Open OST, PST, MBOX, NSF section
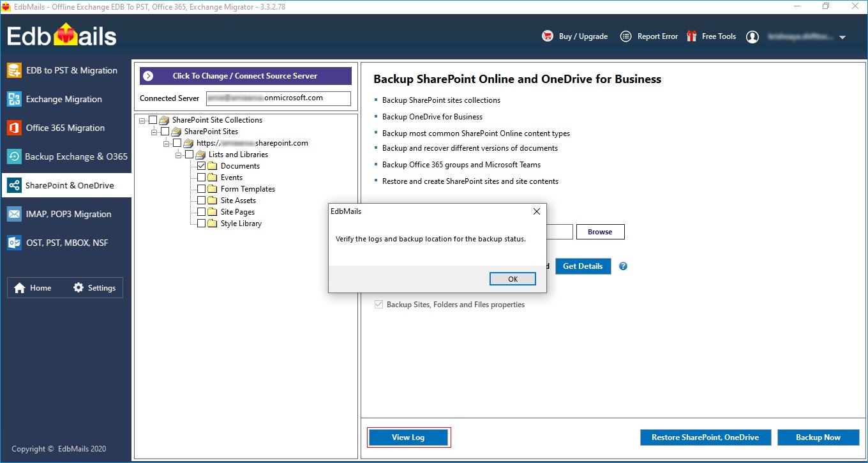 tap(66, 243)
